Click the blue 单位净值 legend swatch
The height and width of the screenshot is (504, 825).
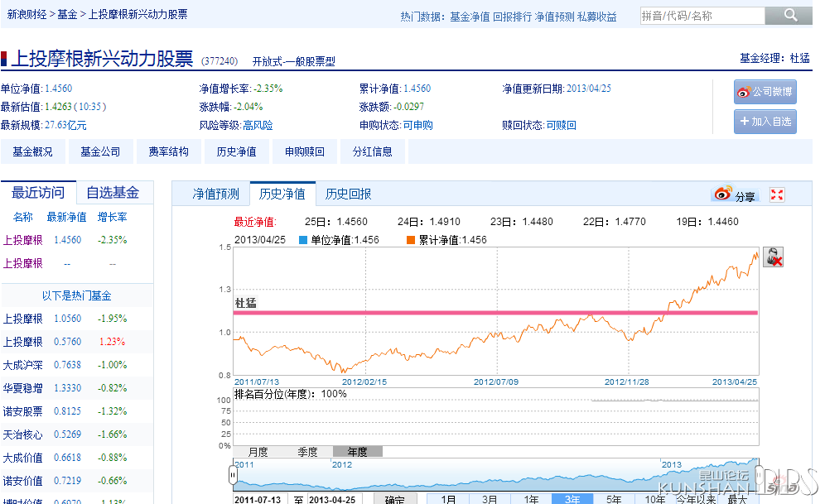(303, 240)
